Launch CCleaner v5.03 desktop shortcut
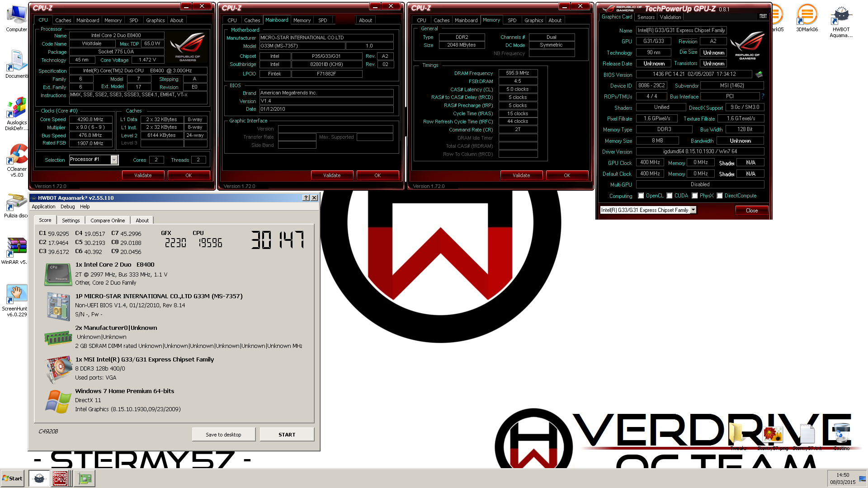This screenshot has height=488, width=868. pos(17,160)
